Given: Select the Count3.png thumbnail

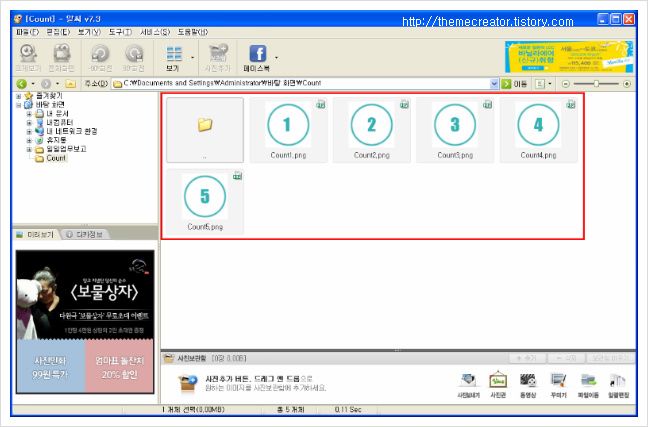Looking at the screenshot, I should 455,130.
